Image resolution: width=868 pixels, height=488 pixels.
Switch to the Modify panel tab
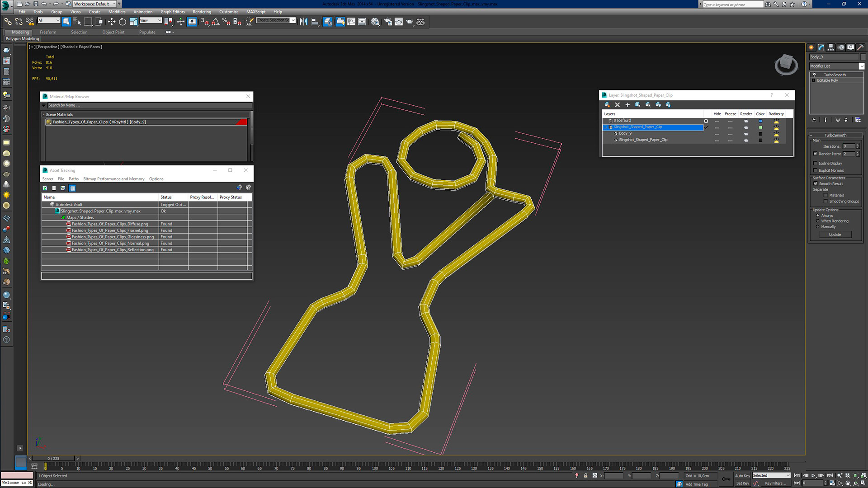click(821, 47)
